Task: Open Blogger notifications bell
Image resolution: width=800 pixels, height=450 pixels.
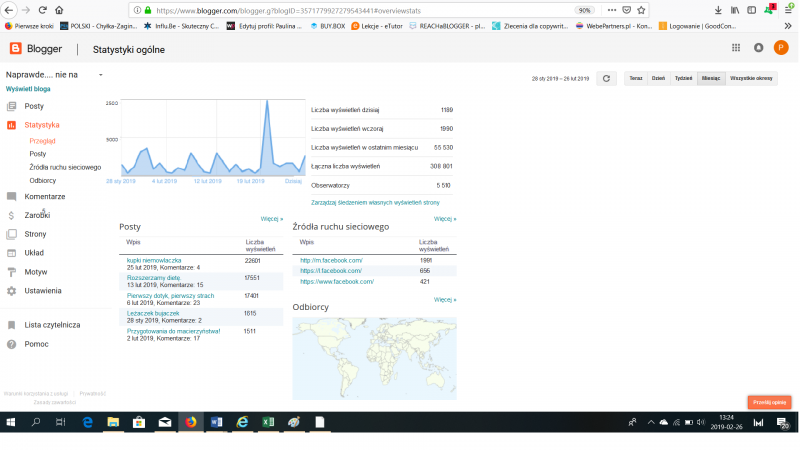Action: 758,47
